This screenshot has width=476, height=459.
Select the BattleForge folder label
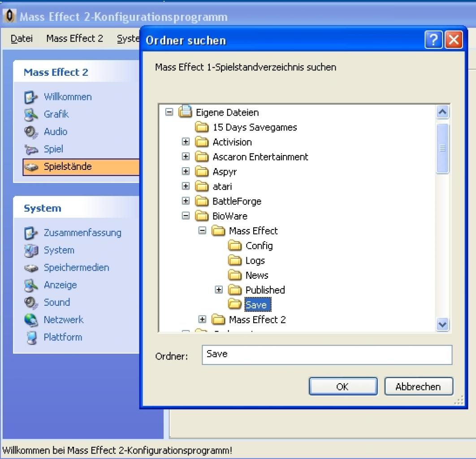[237, 201]
